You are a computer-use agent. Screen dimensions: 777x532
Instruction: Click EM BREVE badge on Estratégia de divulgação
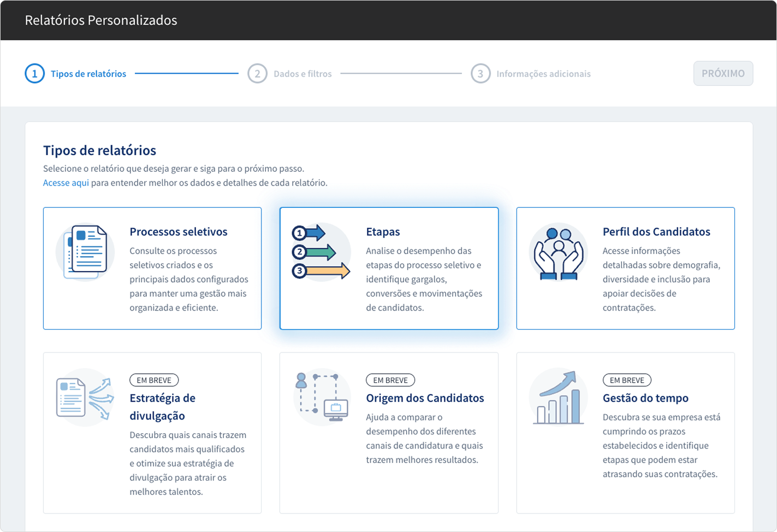pos(154,380)
